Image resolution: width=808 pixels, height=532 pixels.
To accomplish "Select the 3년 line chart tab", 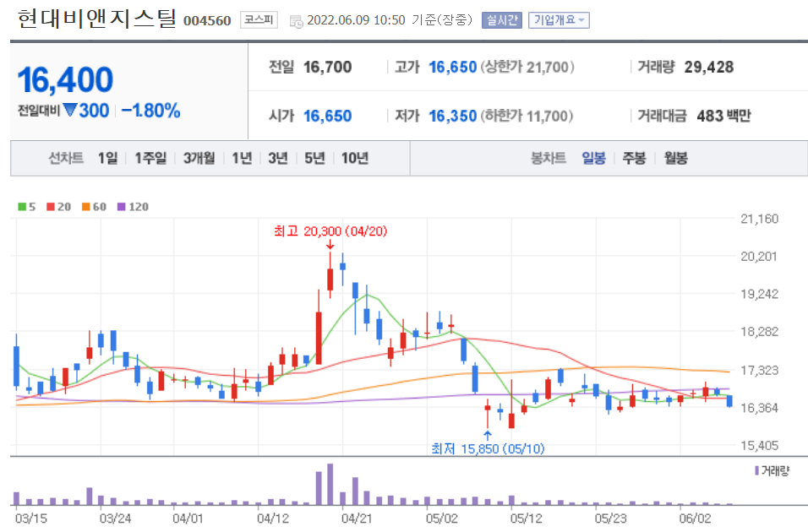I will pyautogui.click(x=278, y=158).
